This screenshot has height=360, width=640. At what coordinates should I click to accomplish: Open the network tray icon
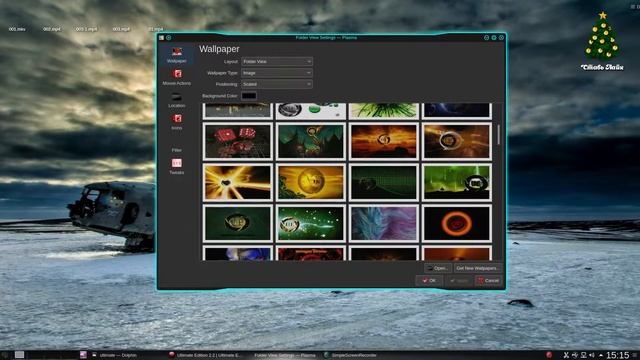(x=583, y=355)
